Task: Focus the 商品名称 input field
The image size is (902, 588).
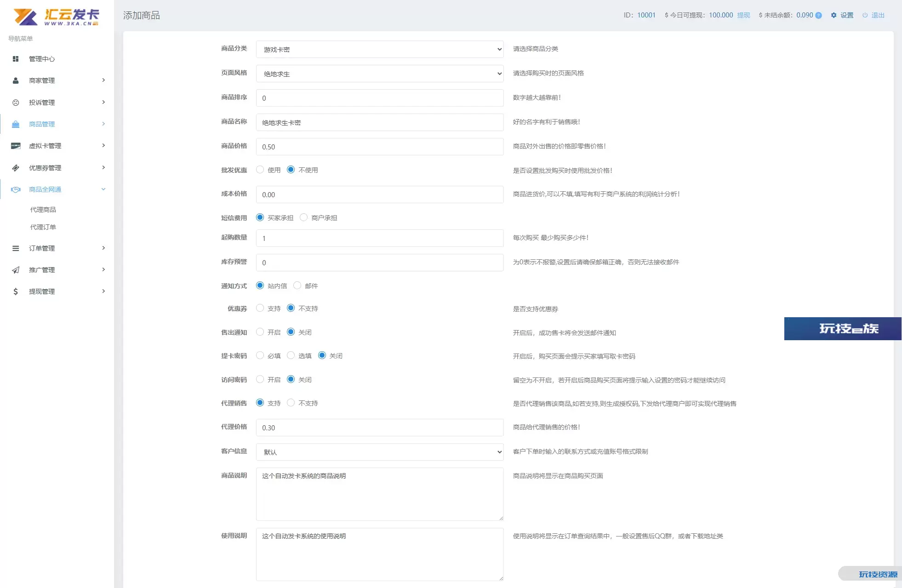Action: coord(380,122)
